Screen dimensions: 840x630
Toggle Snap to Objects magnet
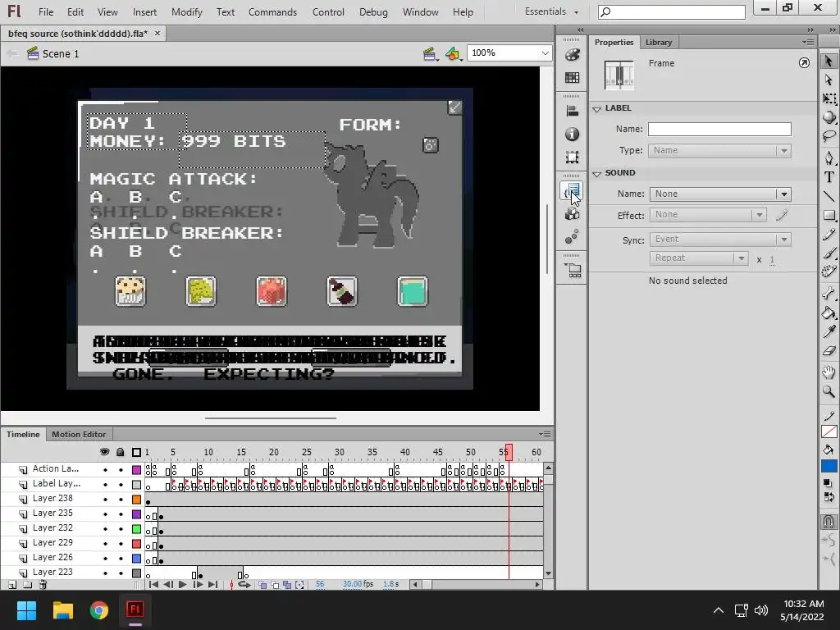point(829,521)
